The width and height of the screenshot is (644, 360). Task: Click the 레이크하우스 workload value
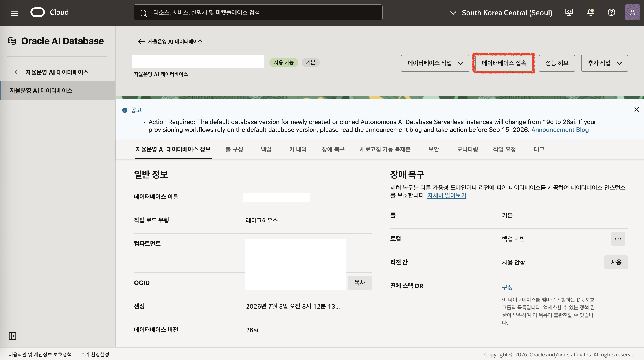click(x=261, y=220)
